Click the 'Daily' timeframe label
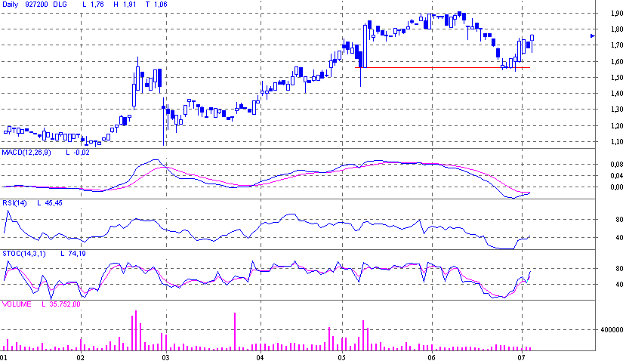Image resolution: width=626 pixels, height=364 pixels. point(11,5)
